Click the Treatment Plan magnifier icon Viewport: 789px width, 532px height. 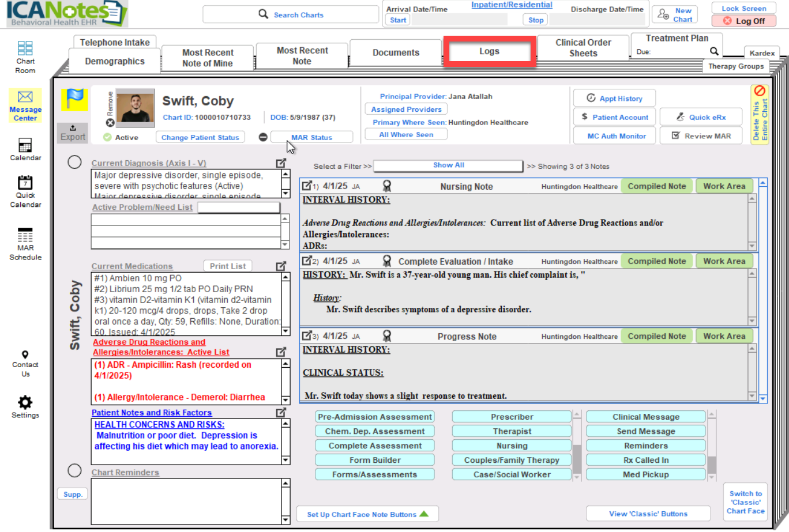(x=714, y=51)
